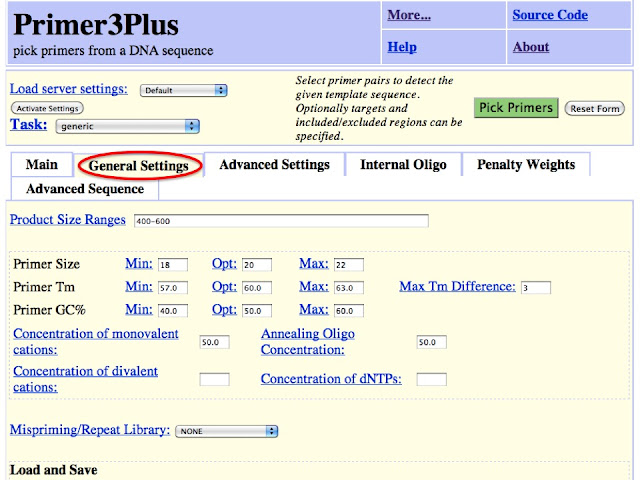This screenshot has height=480, width=640.
Task: Click Concentration of divalent cations link
Action: click(85, 379)
